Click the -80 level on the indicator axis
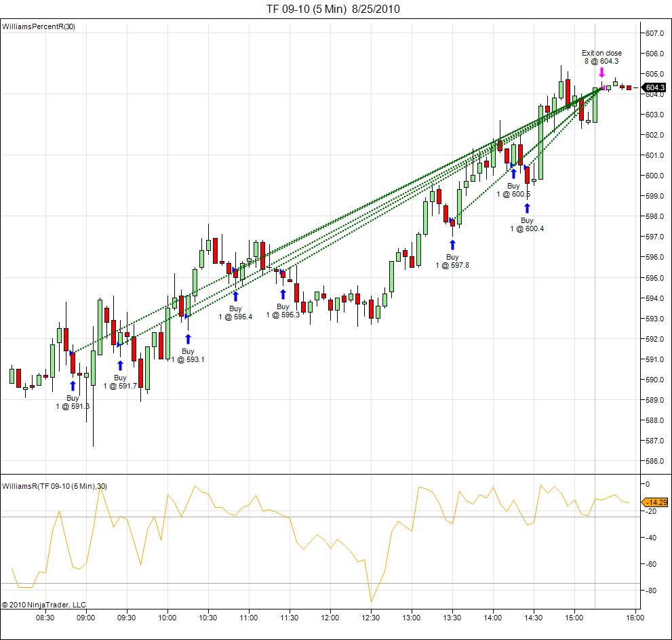 point(651,591)
